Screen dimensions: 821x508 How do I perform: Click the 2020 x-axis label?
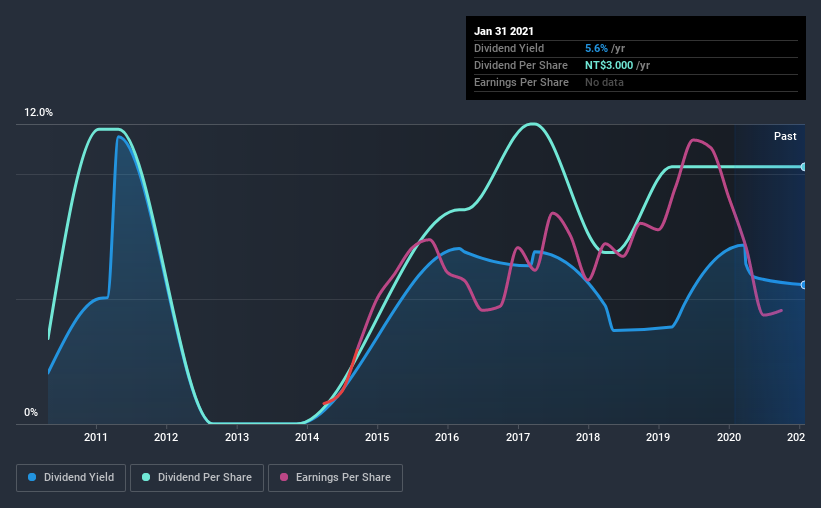[729, 437]
